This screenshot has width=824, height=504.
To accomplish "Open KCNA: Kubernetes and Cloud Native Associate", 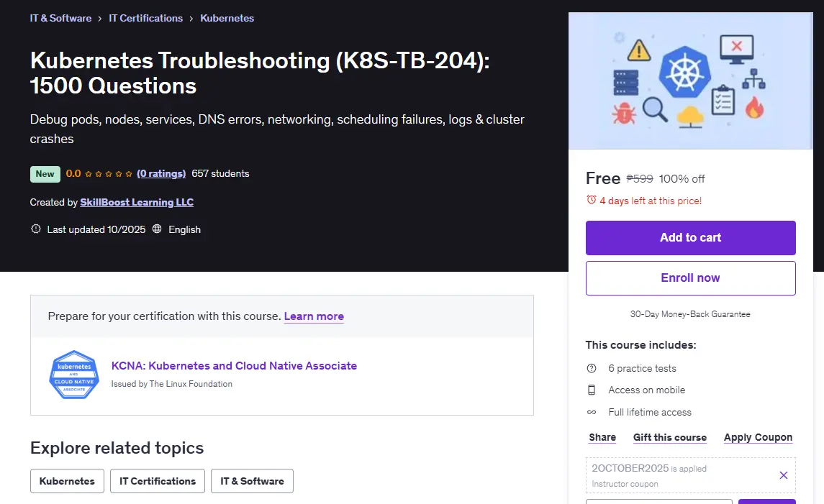I will click(234, 366).
